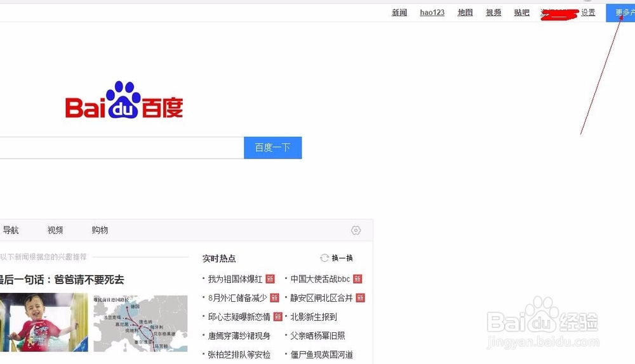Open hot topic 僵尸鱼现英国河道
Screen dimensions: 635x364
[x=321, y=354]
